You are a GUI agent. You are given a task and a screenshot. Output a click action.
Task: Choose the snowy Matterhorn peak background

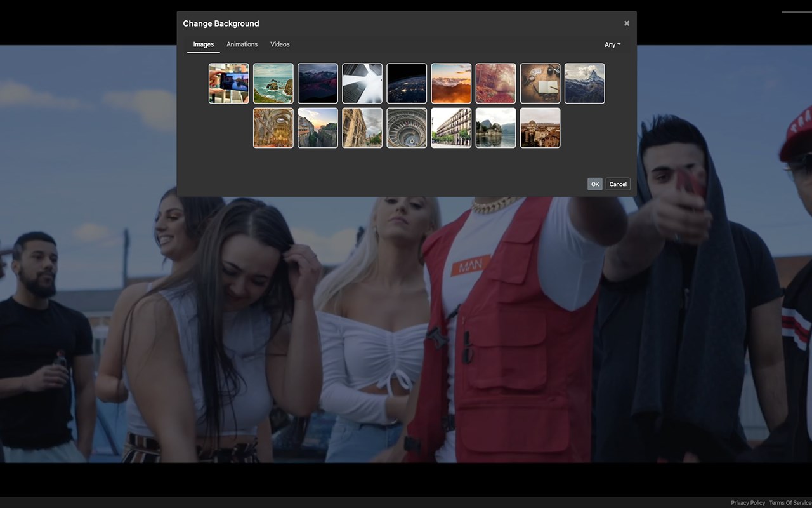click(584, 83)
